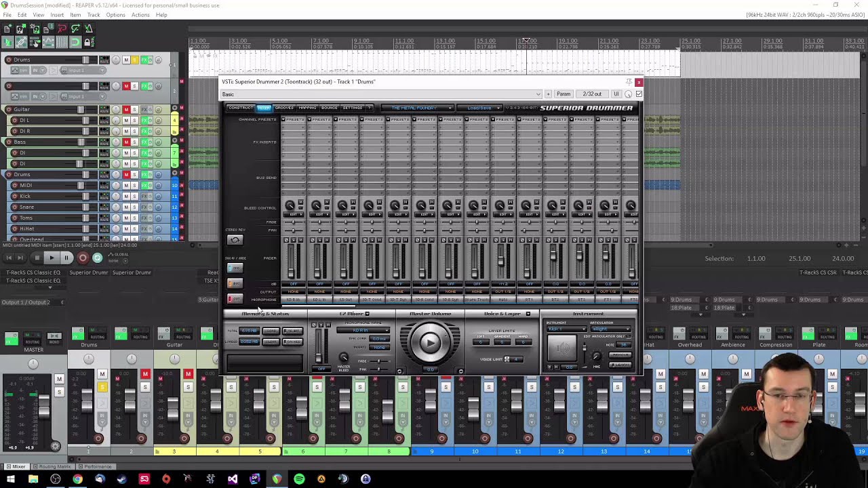Toggle envelope move toolbar icon
868x488 pixels.
pyautogui.click(x=47, y=42)
